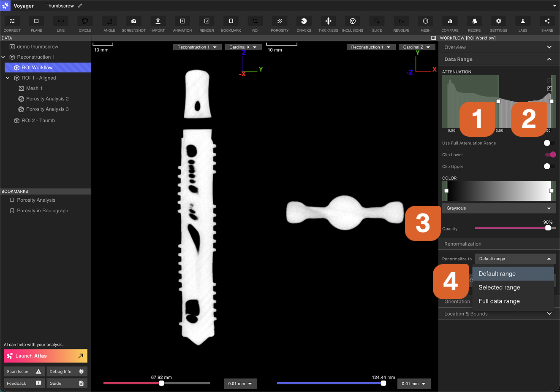Click the right viewport slice slider handle

pyautogui.click(x=383, y=383)
